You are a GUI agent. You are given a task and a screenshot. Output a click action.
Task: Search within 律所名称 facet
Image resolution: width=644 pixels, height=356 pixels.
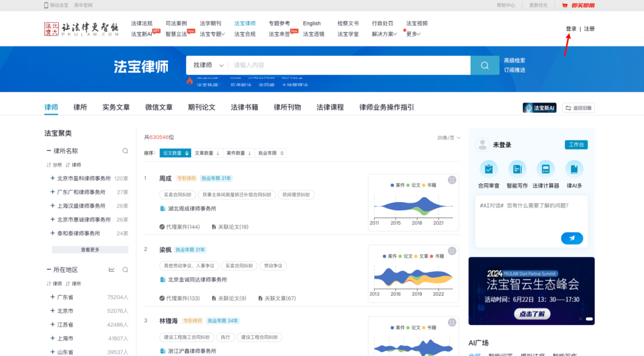coord(125,151)
